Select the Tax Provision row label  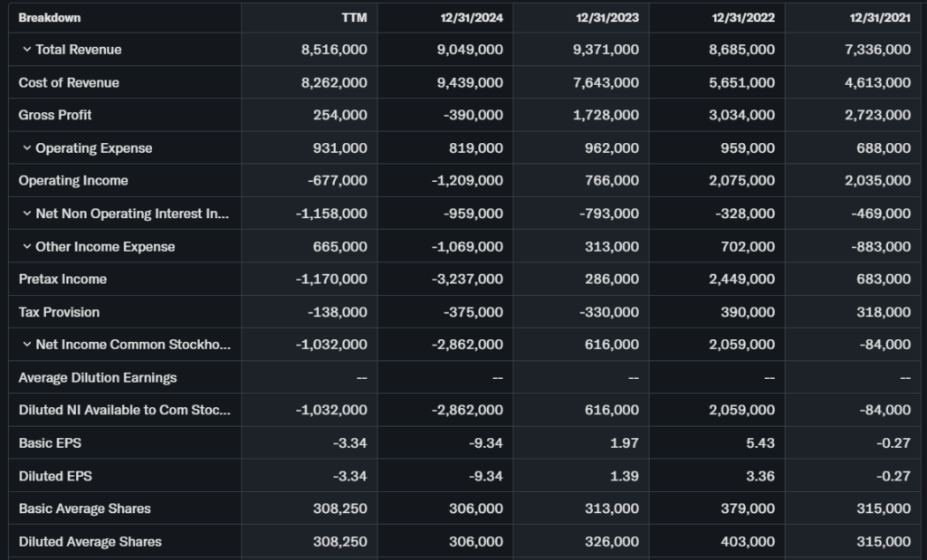click(59, 312)
